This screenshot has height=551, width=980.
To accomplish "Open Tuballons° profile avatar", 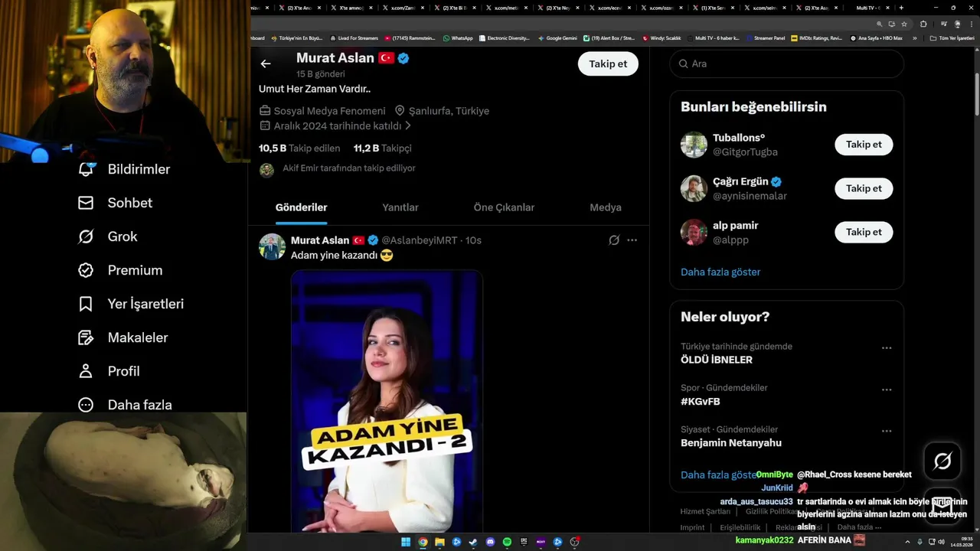I will click(x=694, y=145).
